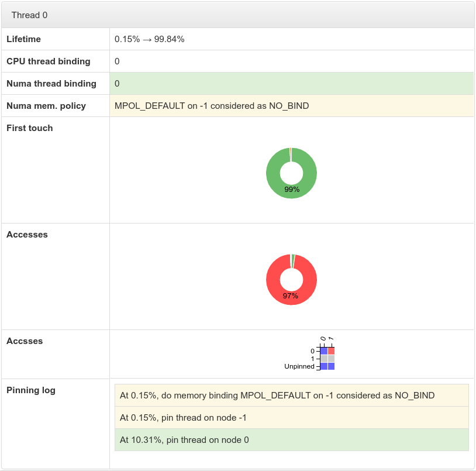
Task: Click the 99% label in First touch chart
Action: (292, 190)
